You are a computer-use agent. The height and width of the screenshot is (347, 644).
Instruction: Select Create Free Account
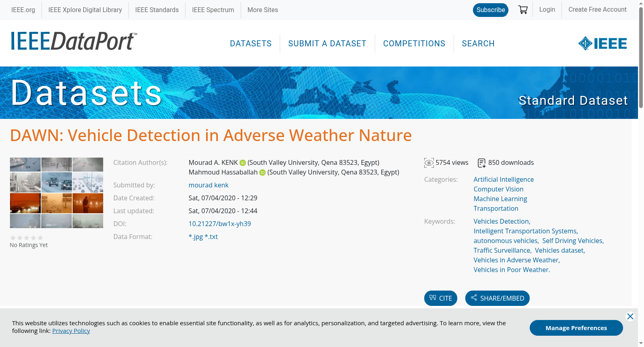coord(597,10)
